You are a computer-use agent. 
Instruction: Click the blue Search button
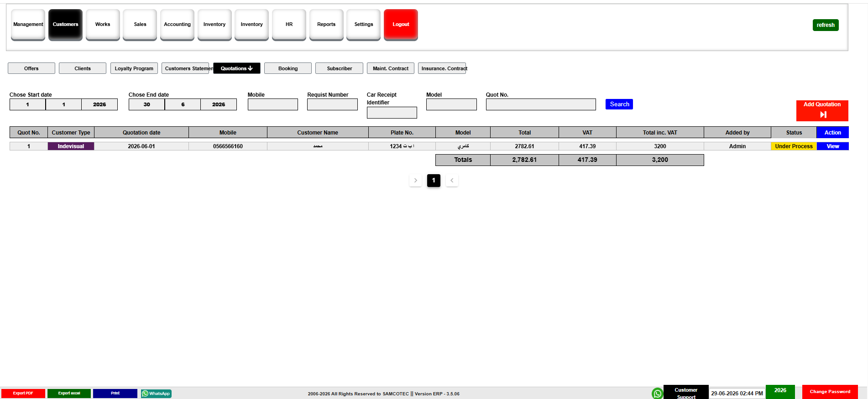pyautogui.click(x=619, y=104)
